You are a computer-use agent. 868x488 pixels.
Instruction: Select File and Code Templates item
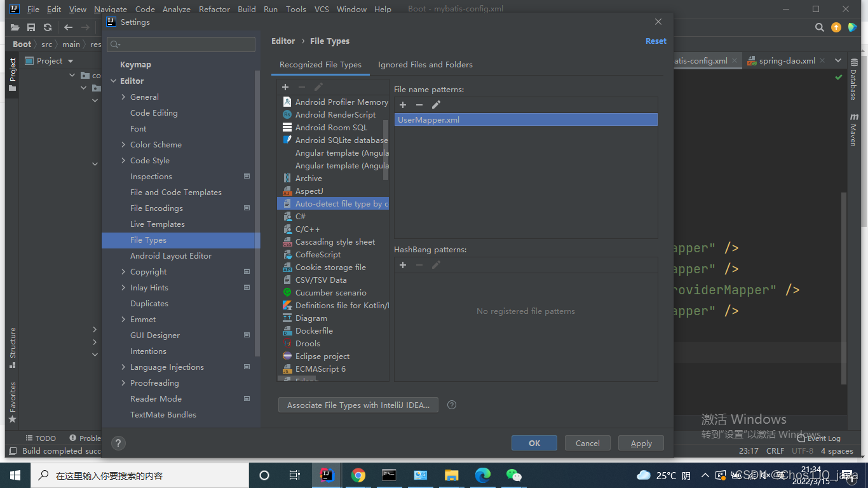pos(176,193)
